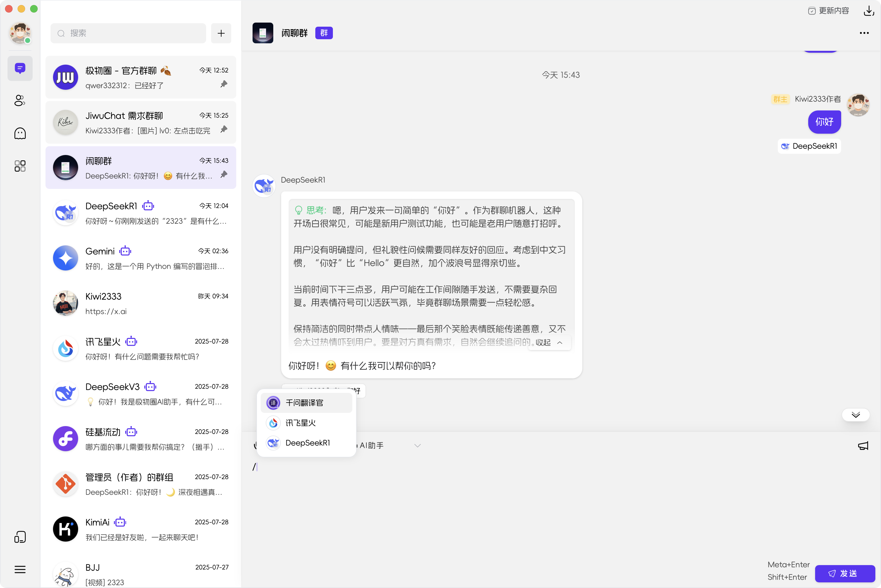The width and height of the screenshot is (881, 588).
Task: Click your profile avatar in the sidebar
Action: 20,33
